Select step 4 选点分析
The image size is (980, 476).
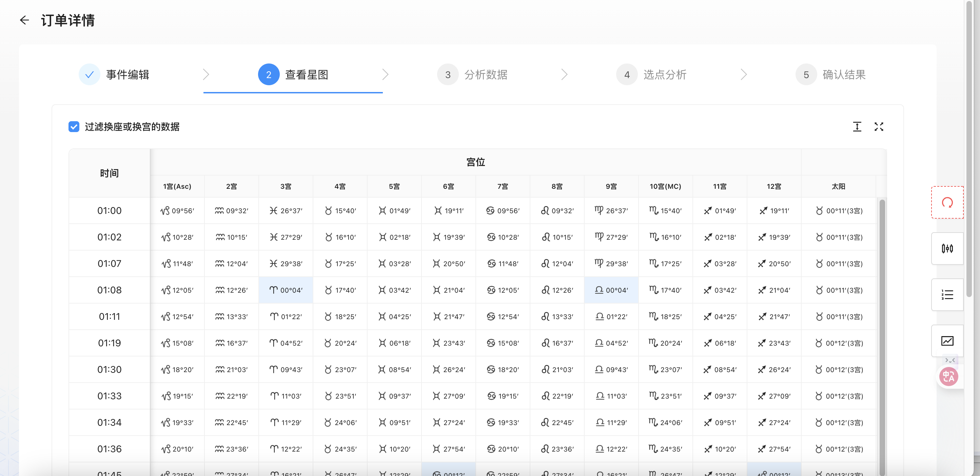coord(664,75)
